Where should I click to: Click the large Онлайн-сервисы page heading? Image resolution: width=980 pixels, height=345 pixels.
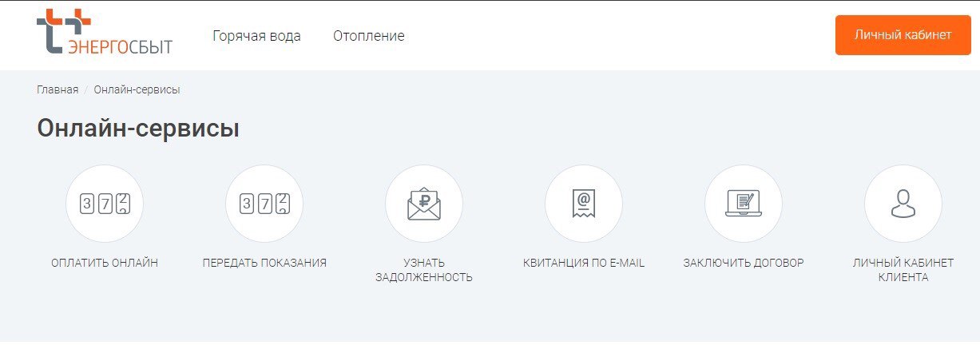tap(138, 129)
